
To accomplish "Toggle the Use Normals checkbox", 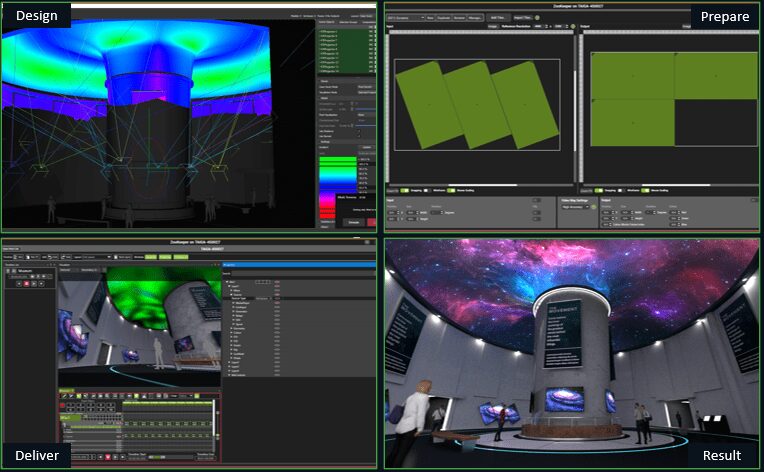I will point(359,136).
